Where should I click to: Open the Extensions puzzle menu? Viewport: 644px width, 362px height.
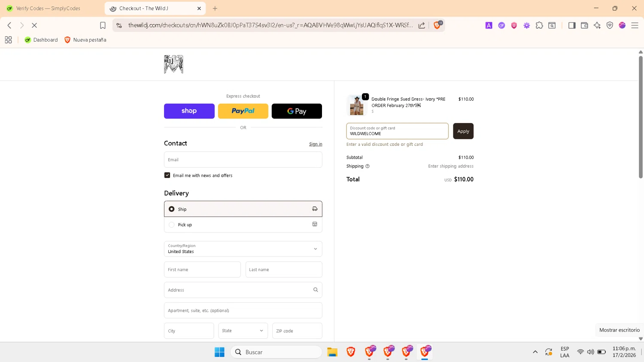539,25
